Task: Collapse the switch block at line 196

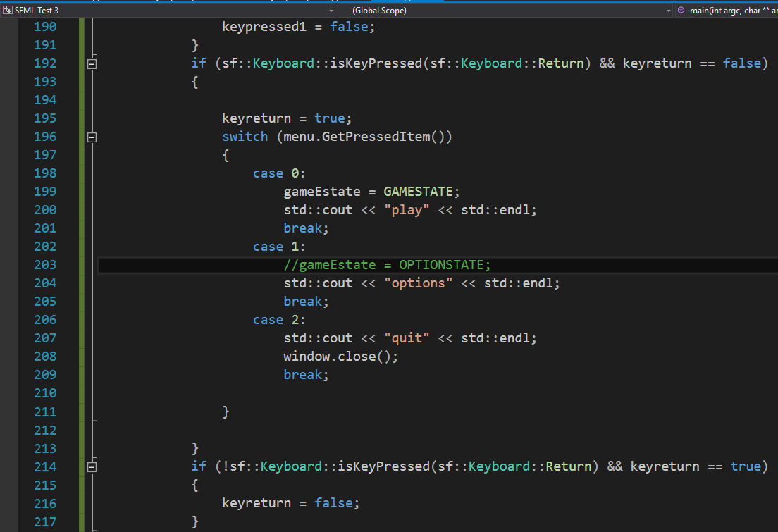Action: pos(91,137)
